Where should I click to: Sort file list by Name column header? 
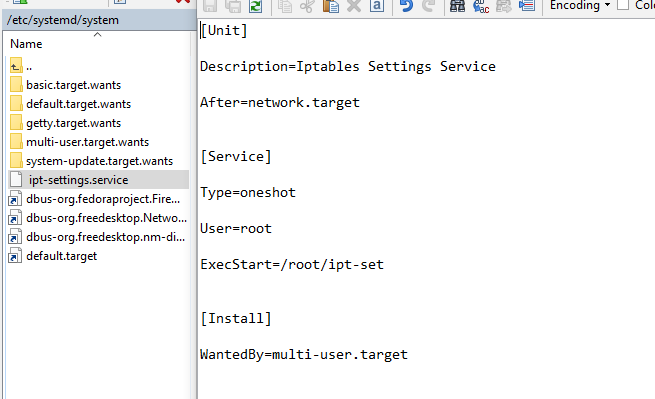(26, 44)
